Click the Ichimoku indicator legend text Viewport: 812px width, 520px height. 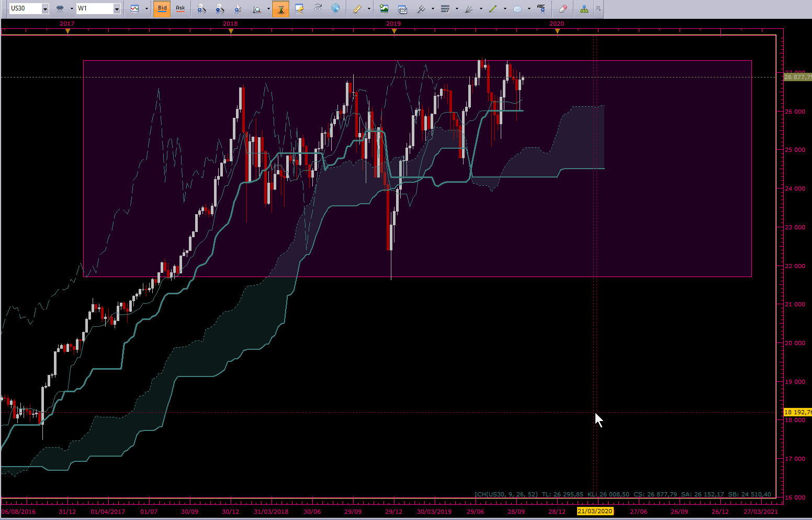[623, 494]
